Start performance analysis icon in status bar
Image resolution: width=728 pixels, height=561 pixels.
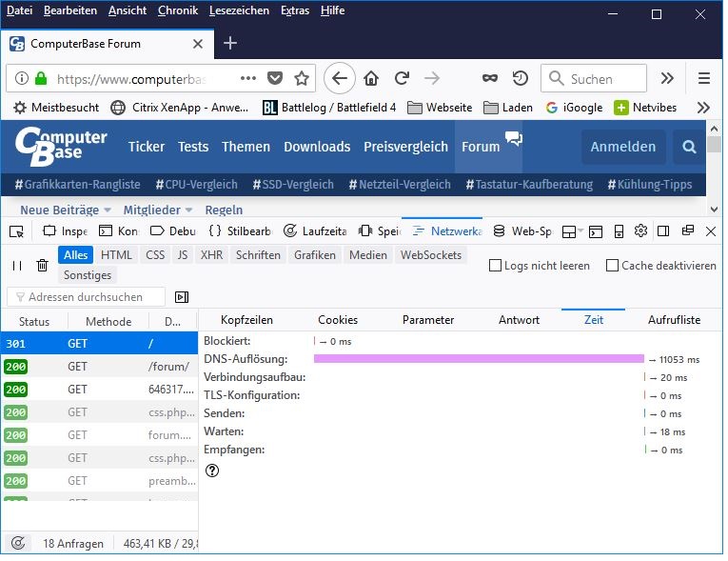pyautogui.click(x=18, y=543)
